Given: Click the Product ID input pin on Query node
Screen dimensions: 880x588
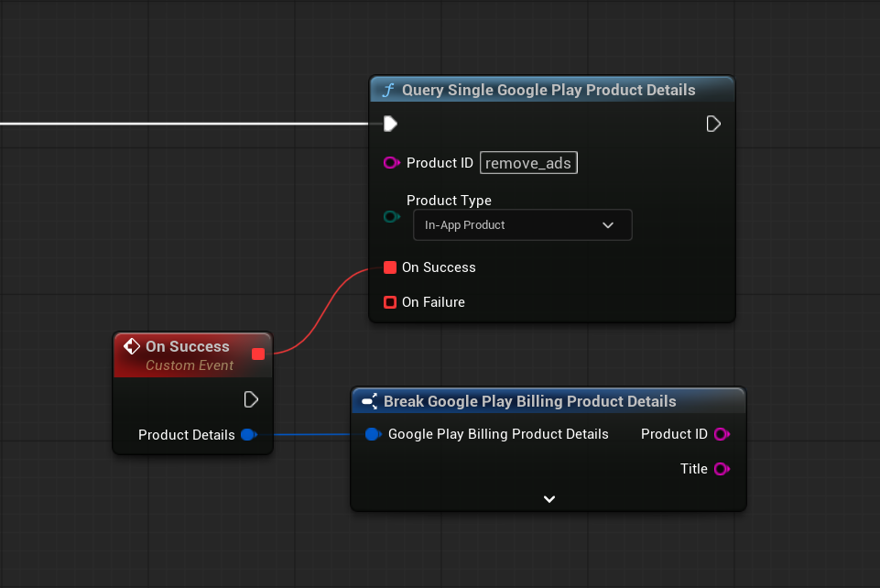Looking at the screenshot, I should point(391,163).
